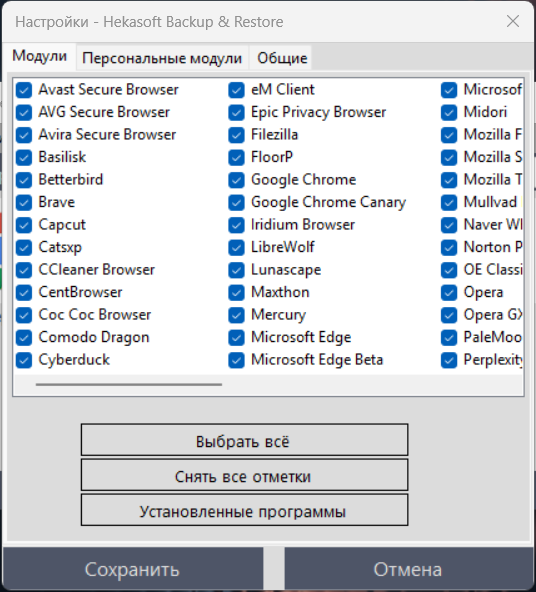The width and height of the screenshot is (536, 592).
Task: Uncheck Google Chrome Canary module
Action: pyautogui.click(x=236, y=203)
